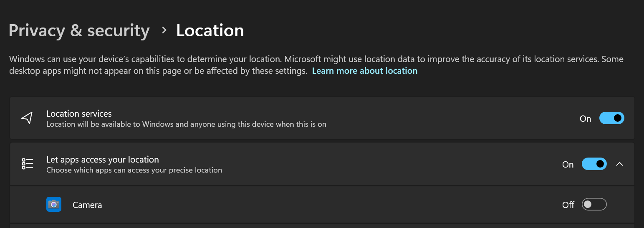Click the Off label beside Camera toggle
The width and height of the screenshot is (644, 228).
point(568,205)
